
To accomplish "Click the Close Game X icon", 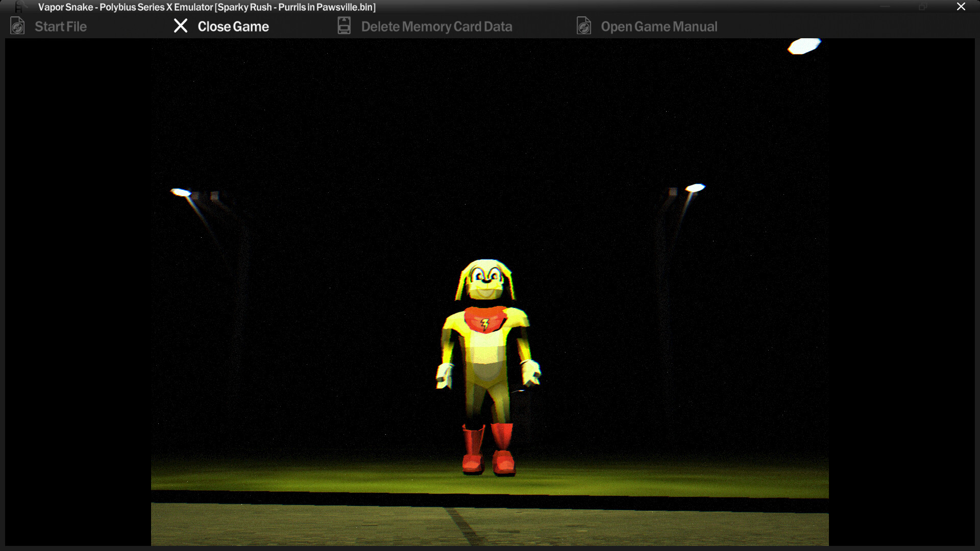I will click(181, 26).
